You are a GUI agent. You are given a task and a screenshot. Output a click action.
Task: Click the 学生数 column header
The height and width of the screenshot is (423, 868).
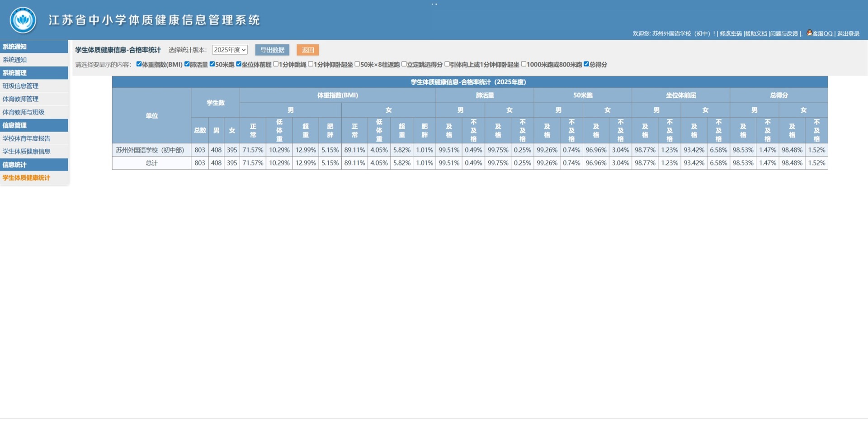tap(215, 103)
